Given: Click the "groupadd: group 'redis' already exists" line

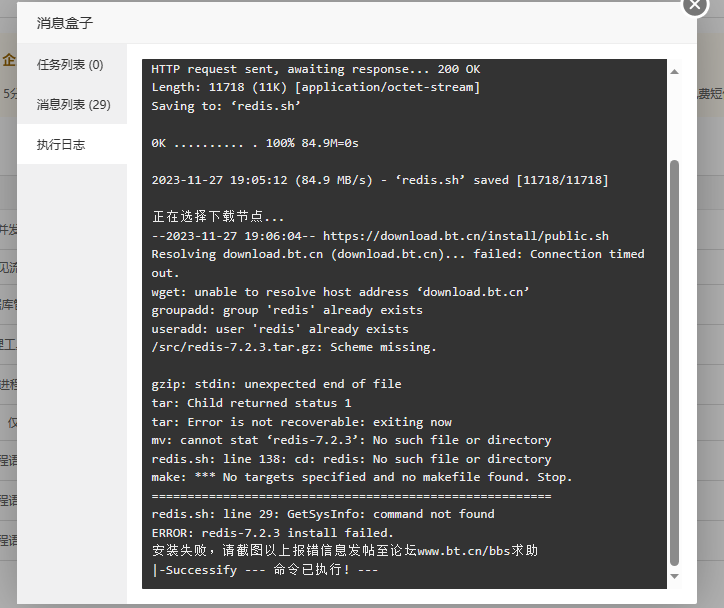Looking at the screenshot, I should [x=287, y=310].
